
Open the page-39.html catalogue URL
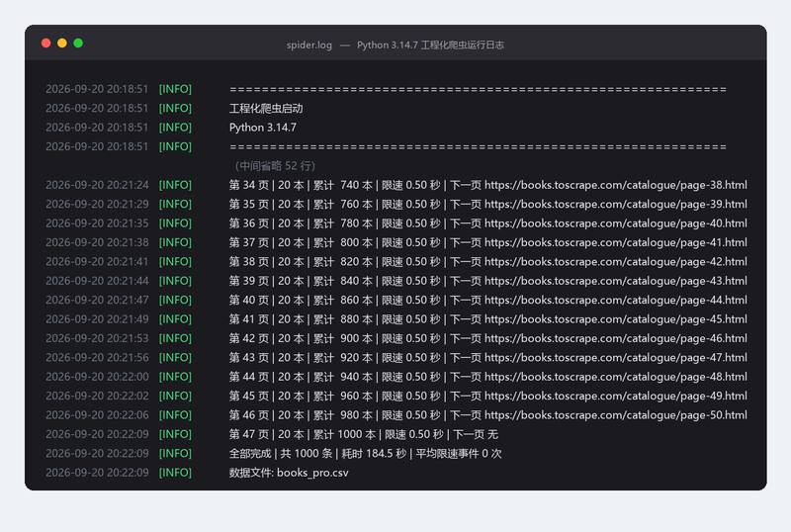click(x=615, y=205)
